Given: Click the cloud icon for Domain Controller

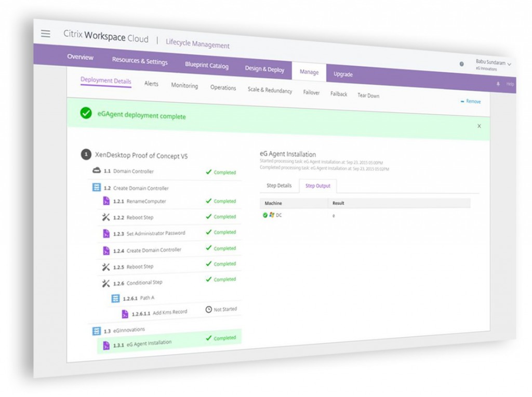Looking at the screenshot, I should point(97,170).
